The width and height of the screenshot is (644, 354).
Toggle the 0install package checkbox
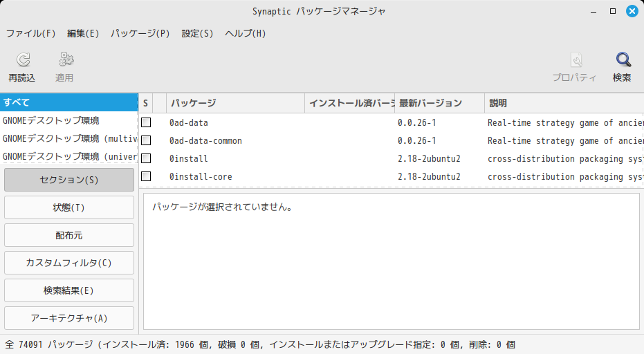point(146,158)
